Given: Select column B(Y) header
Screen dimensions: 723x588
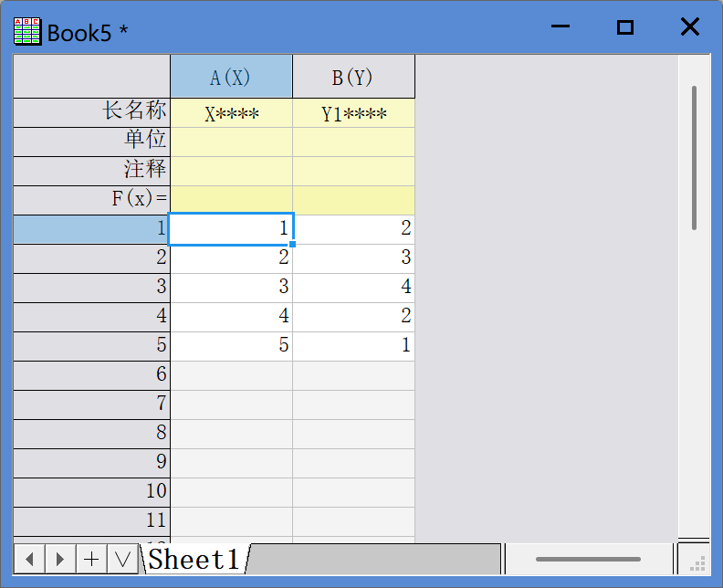Looking at the screenshot, I should tap(353, 77).
